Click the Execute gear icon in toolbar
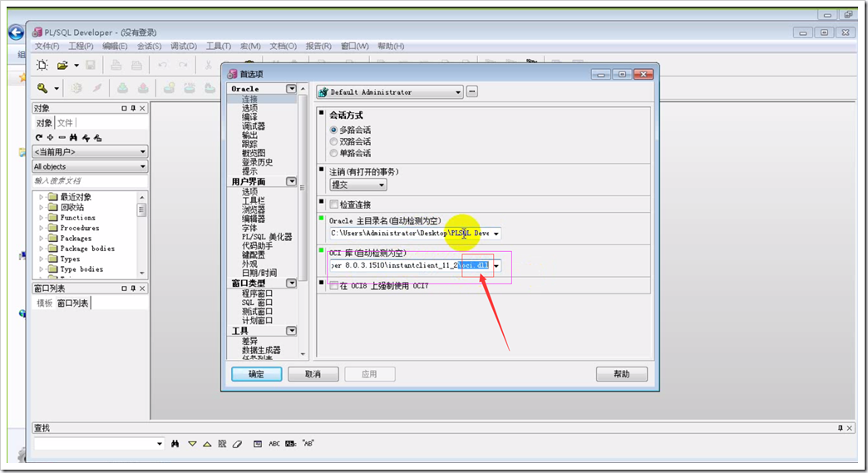 [x=76, y=88]
